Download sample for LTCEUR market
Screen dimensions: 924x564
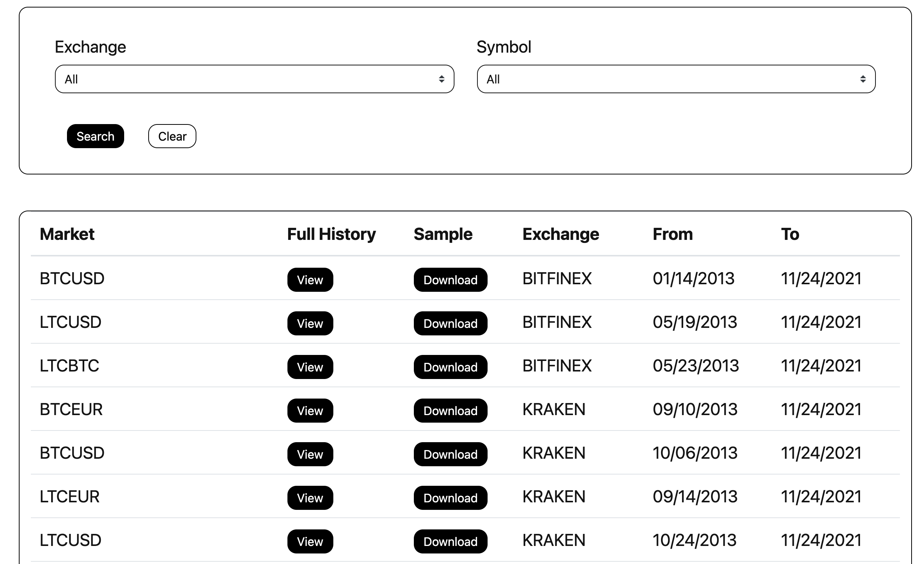tap(450, 498)
